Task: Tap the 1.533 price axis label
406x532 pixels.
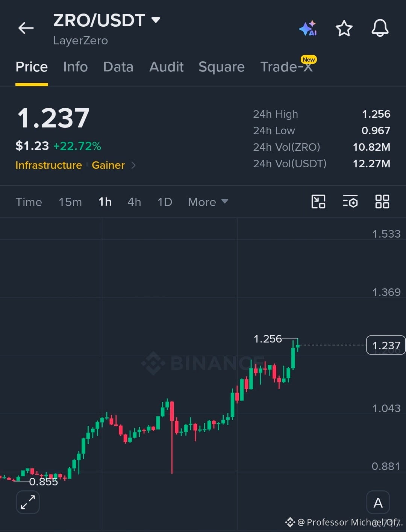Action: [386, 234]
